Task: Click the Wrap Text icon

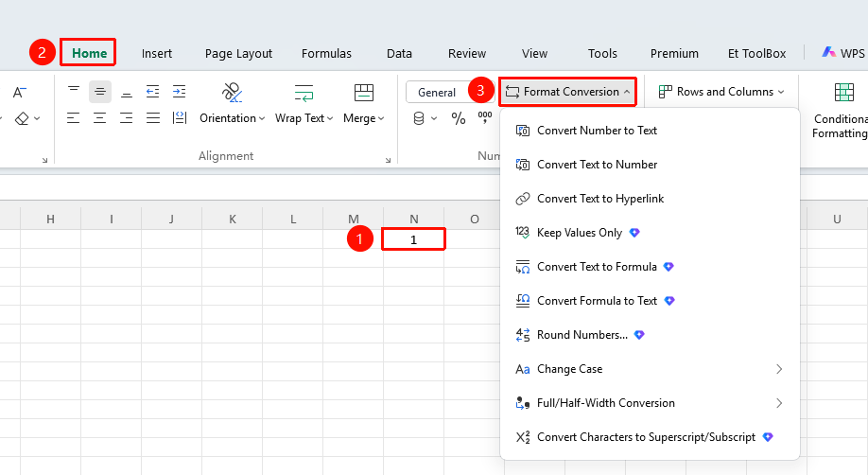Action: pyautogui.click(x=304, y=93)
